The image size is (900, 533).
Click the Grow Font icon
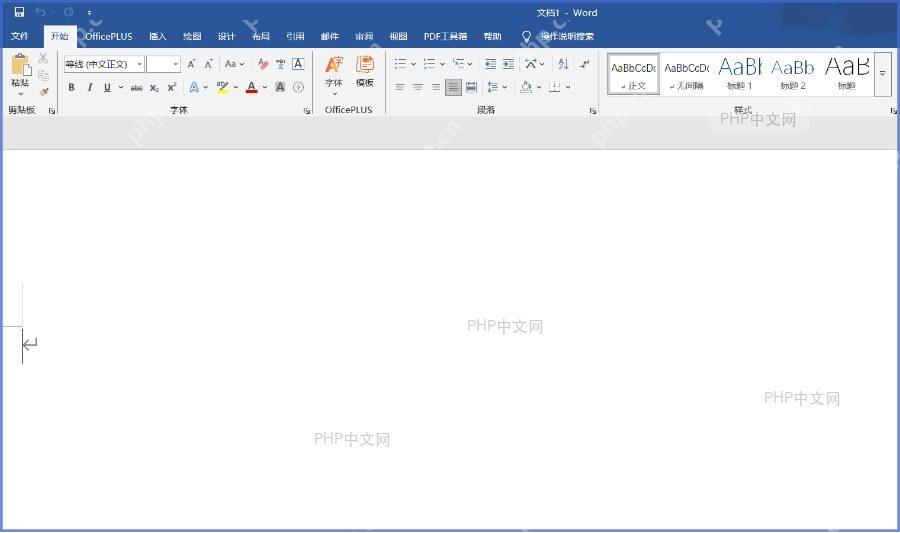(x=191, y=64)
